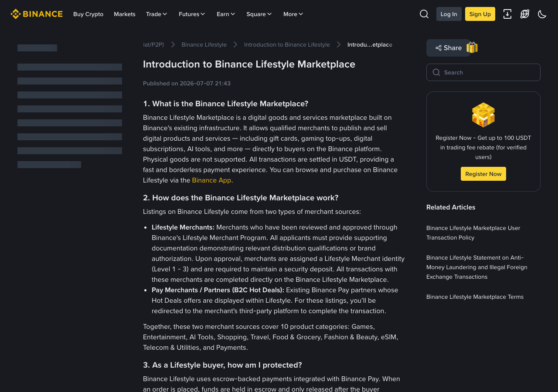The image size is (558, 392).
Task: Open the Binance App link
Action: [211, 180]
